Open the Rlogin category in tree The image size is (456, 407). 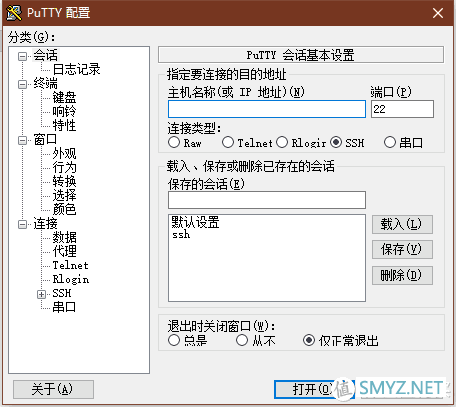tap(71, 279)
